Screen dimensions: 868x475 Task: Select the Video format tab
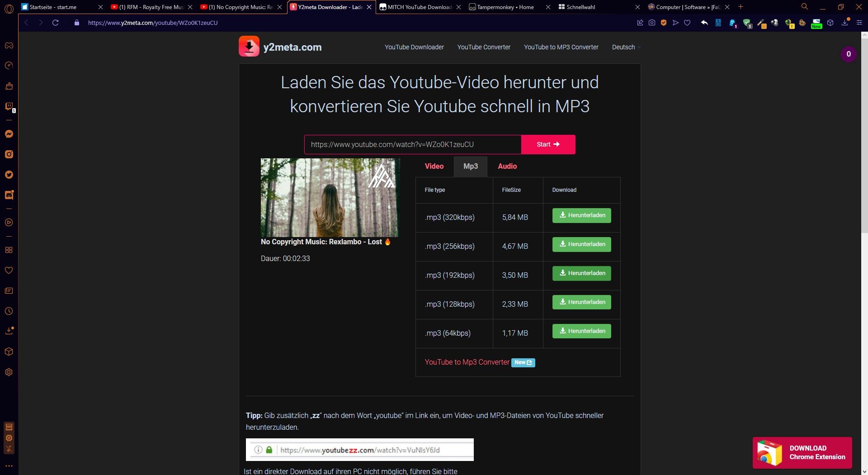click(x=434, y=166)
